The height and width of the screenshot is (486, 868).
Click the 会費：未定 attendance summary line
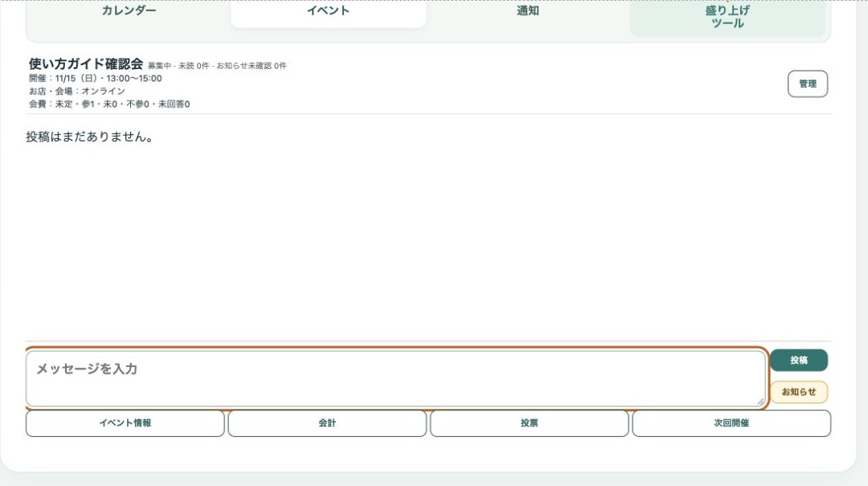[109, 104]
